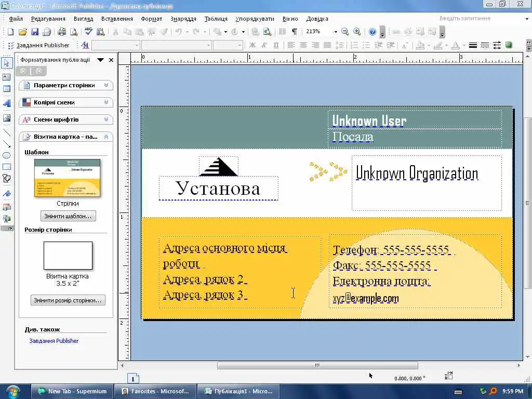Click Завдання Publisher toolbar button
Image resolution: width=532 pixels, height=399 pixels.
[x=38, y=45]
